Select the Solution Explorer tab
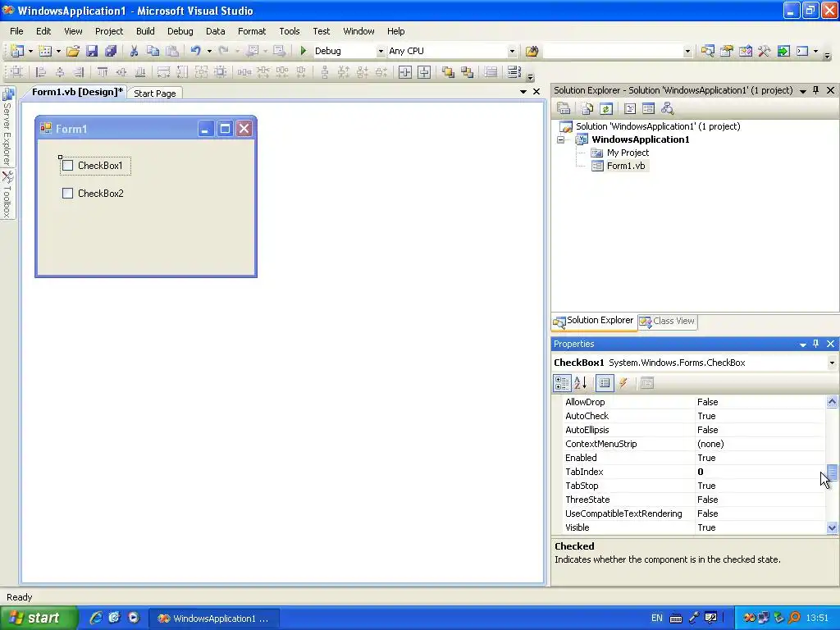 [594, 321]
